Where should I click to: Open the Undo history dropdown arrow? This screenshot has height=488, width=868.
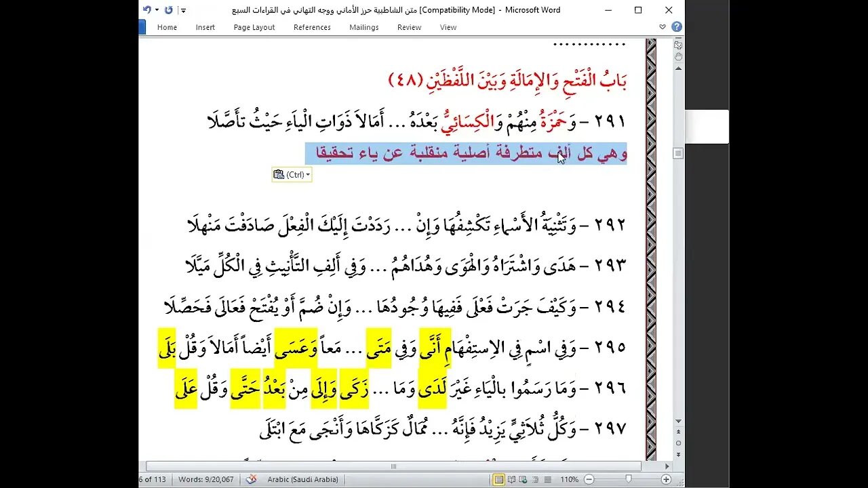click(157, 10)
